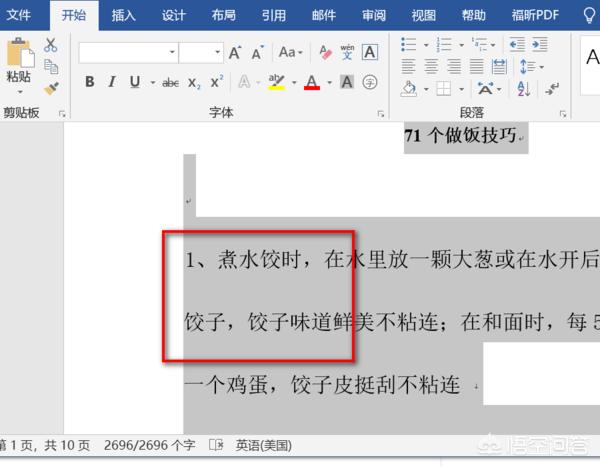Click language 英语(美国) in status bar
This screenshot has width=600, height=467.
coord(264,445)
